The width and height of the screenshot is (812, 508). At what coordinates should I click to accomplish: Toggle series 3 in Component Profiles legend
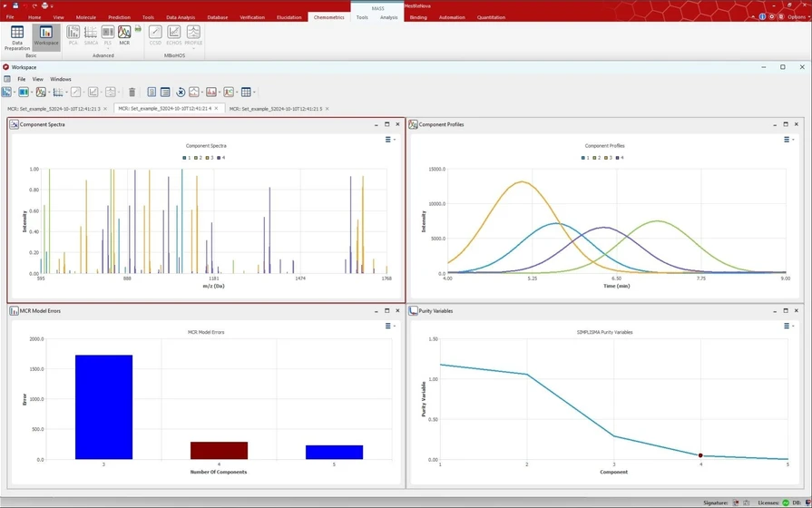608,158
